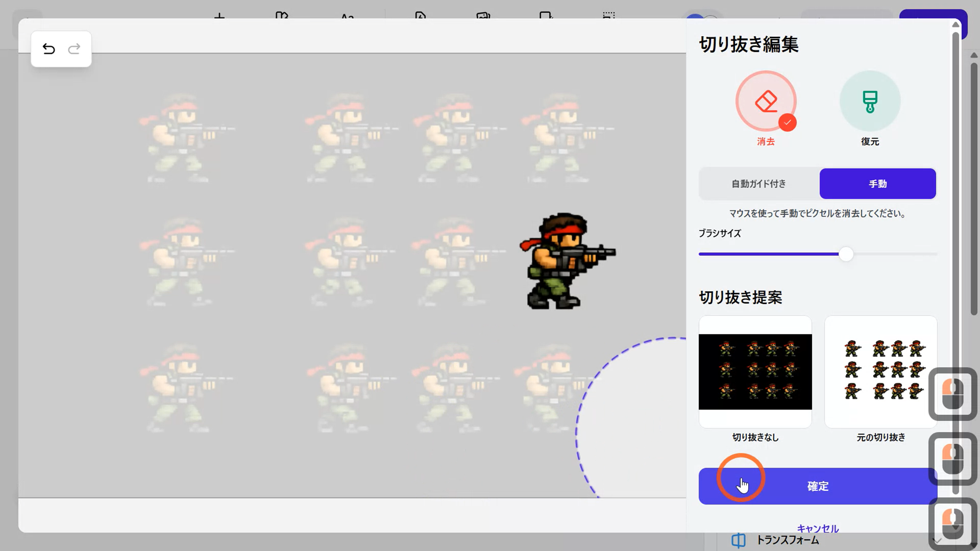Screen dimensions: 980x551
Task: Click the ブラシサイズ label
Action: tap(720, 233)
